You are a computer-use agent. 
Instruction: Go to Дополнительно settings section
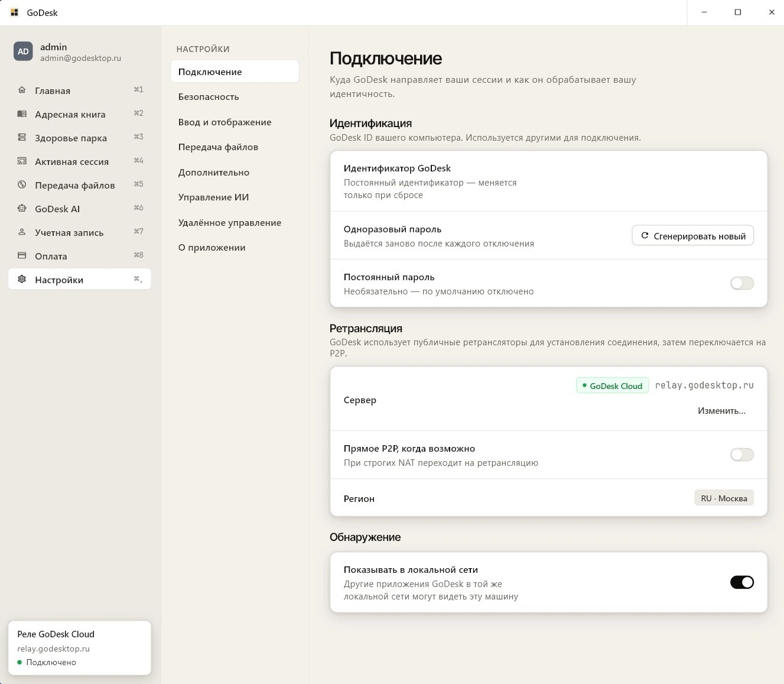[235, 172]
